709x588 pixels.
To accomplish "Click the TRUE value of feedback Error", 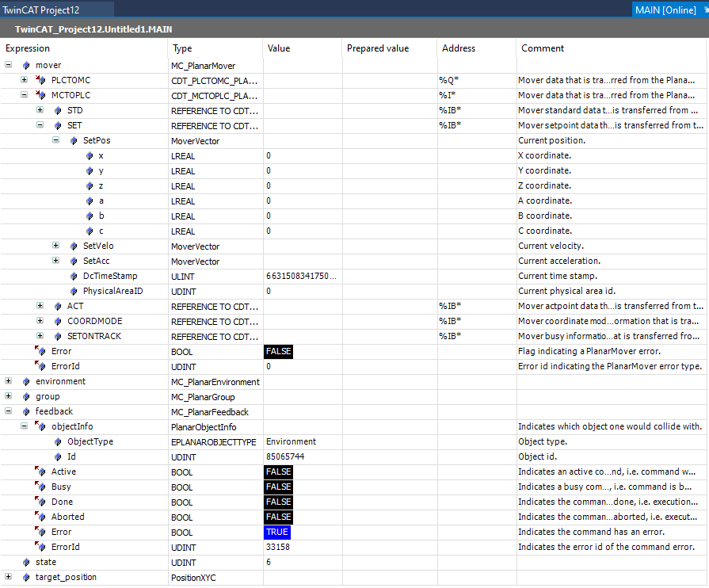I will [277, 532].
